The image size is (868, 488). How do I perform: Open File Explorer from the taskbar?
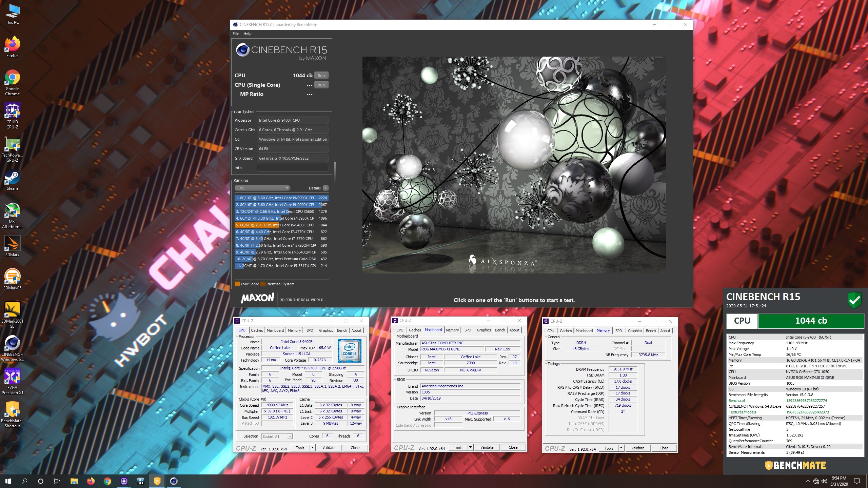pyautogui.click(x=74, y=481)
